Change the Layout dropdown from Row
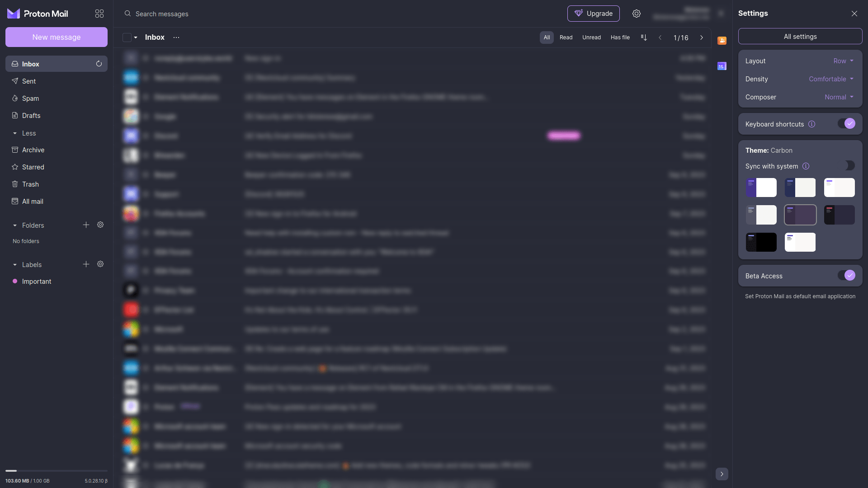Image resolution: width=868 pixels, height=488 pixels. (x=844, y=61)
